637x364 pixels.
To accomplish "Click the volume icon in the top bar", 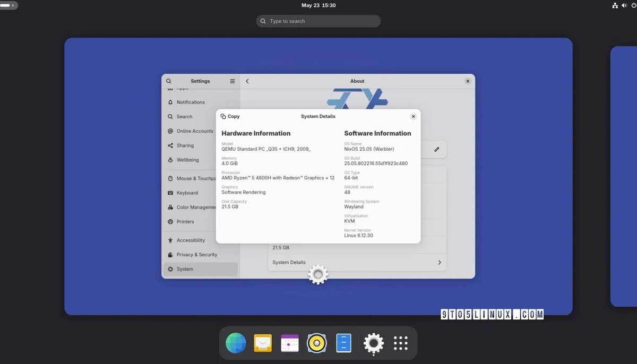I will click(x=624, y=5).
